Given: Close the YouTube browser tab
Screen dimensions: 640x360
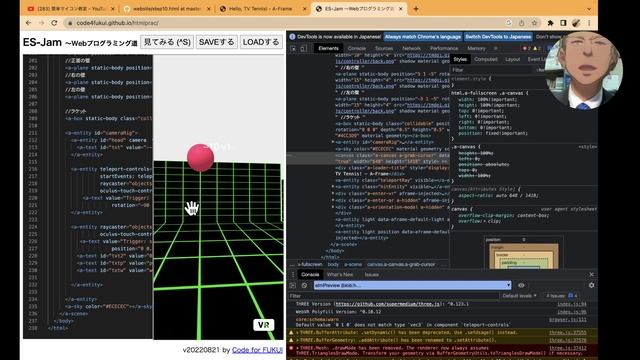Looking at the screenshot, I should pos(113,9).
